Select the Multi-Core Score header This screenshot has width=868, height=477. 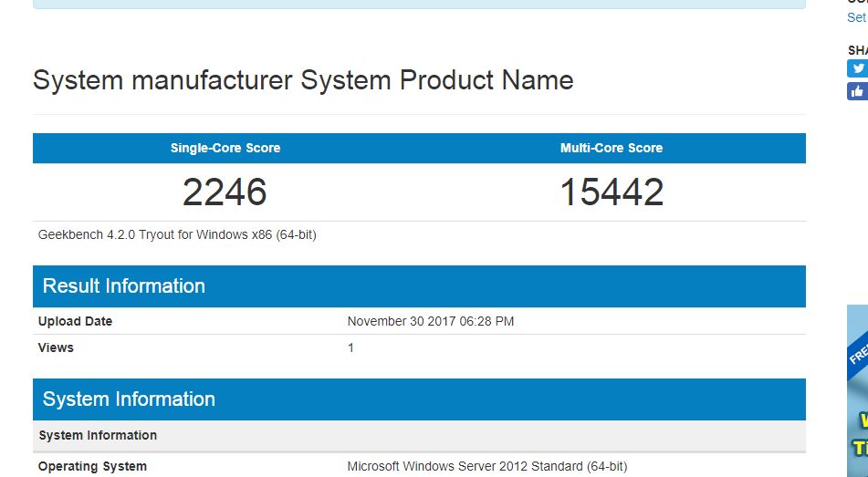612,148
